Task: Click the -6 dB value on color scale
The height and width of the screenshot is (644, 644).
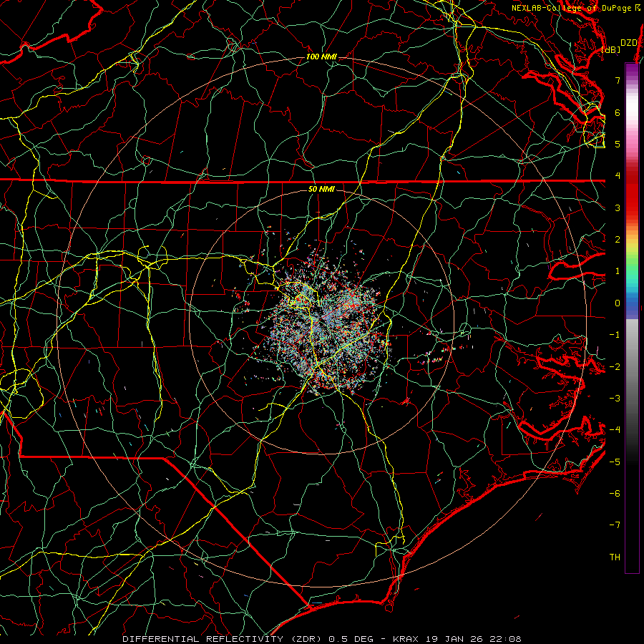Action: coord(615,494)
